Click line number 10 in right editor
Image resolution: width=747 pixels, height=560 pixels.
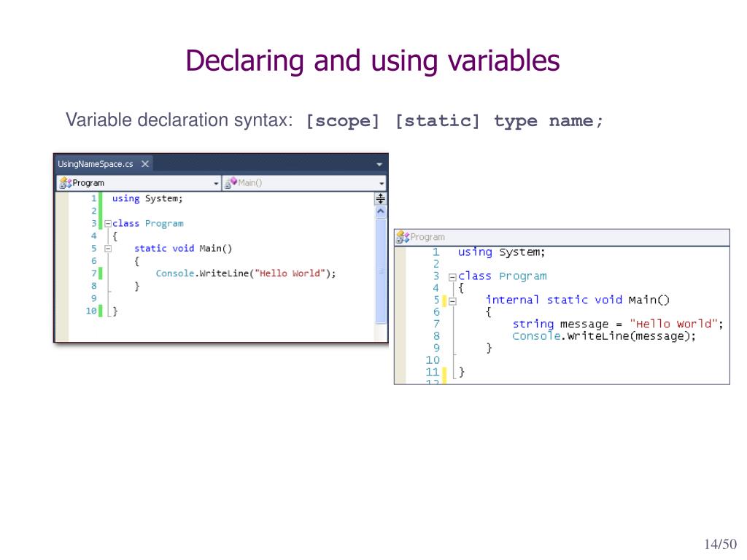(x=433, y=360)
